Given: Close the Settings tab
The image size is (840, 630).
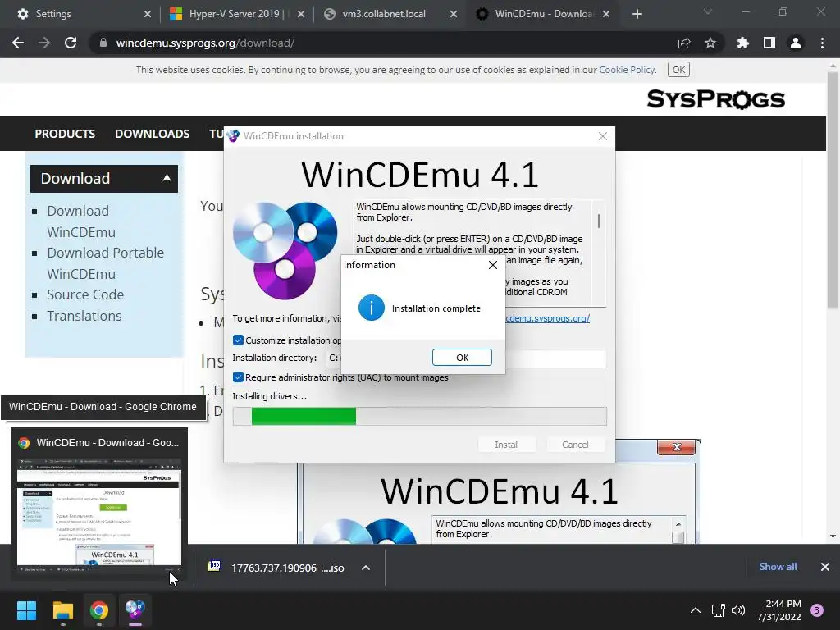Looking at the screenshot, I should click(x=148, y=14).
